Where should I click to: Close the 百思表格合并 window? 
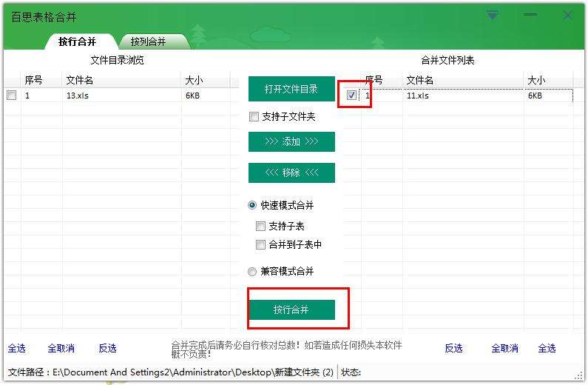click(567, 15)
